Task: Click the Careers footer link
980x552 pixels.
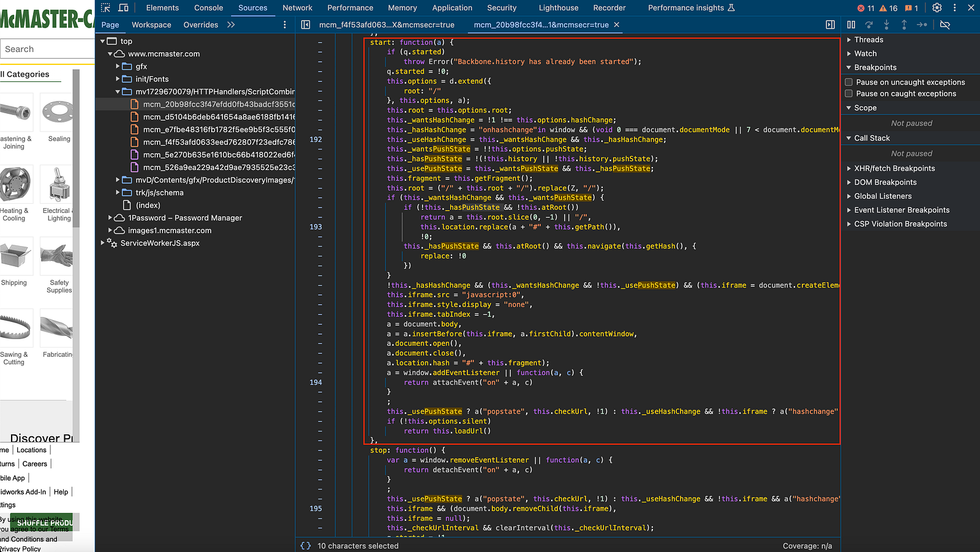Action: click(x=35, y=464)
